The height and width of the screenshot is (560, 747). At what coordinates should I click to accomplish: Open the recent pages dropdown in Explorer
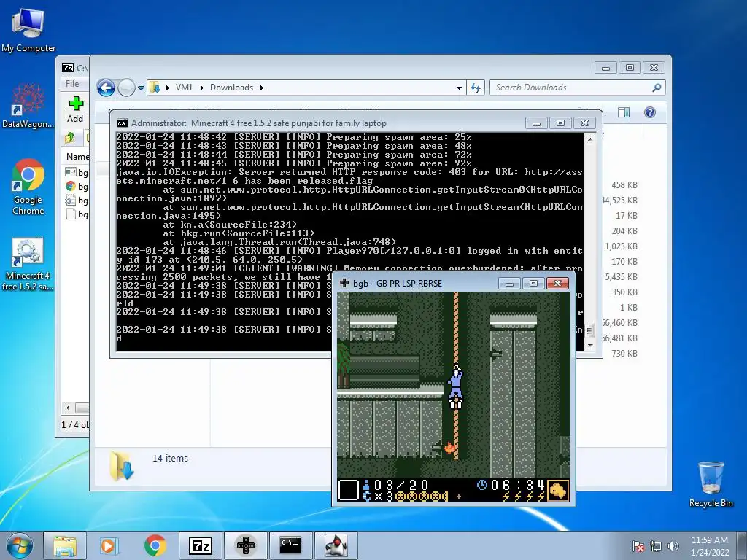pos(141,87)
